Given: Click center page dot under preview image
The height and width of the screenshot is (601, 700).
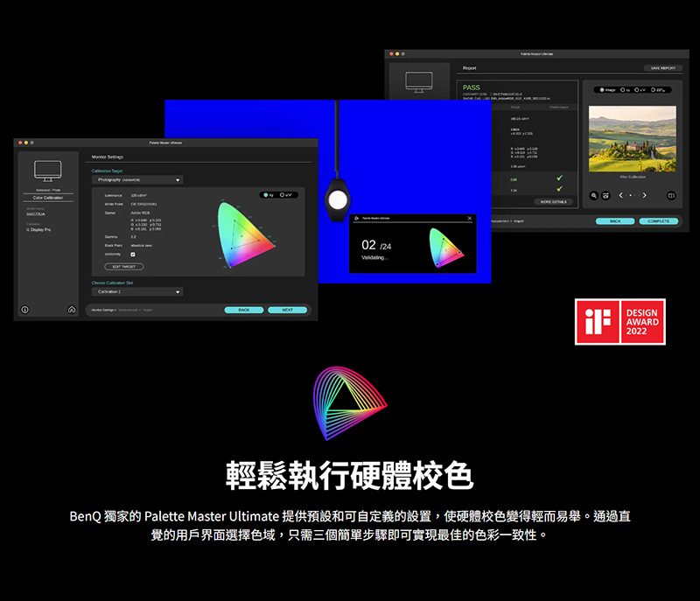Looking at the screenshot, I should point(630,195).
